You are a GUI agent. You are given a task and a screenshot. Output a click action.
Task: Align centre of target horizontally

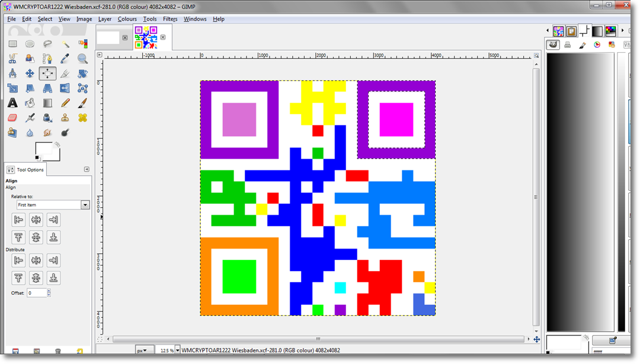tap(36, 220)
